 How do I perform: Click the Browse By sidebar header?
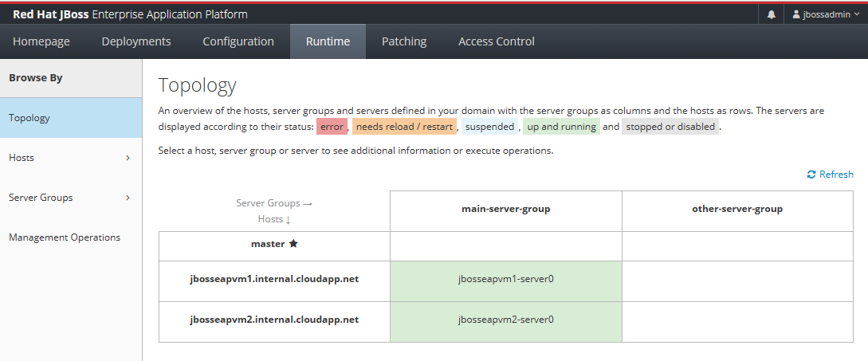[x=71, y=78]
